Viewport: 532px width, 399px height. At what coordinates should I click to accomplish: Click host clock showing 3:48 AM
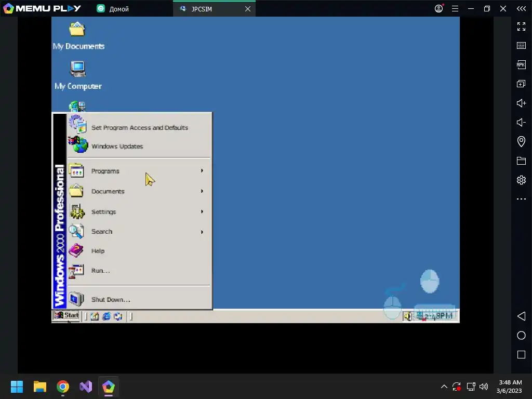509,387
